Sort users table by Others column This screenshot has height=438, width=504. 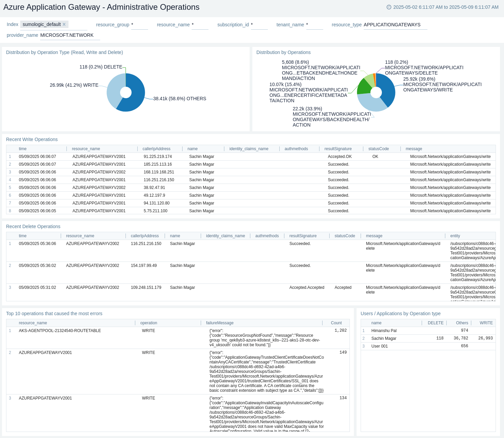[x=462, y=323]
